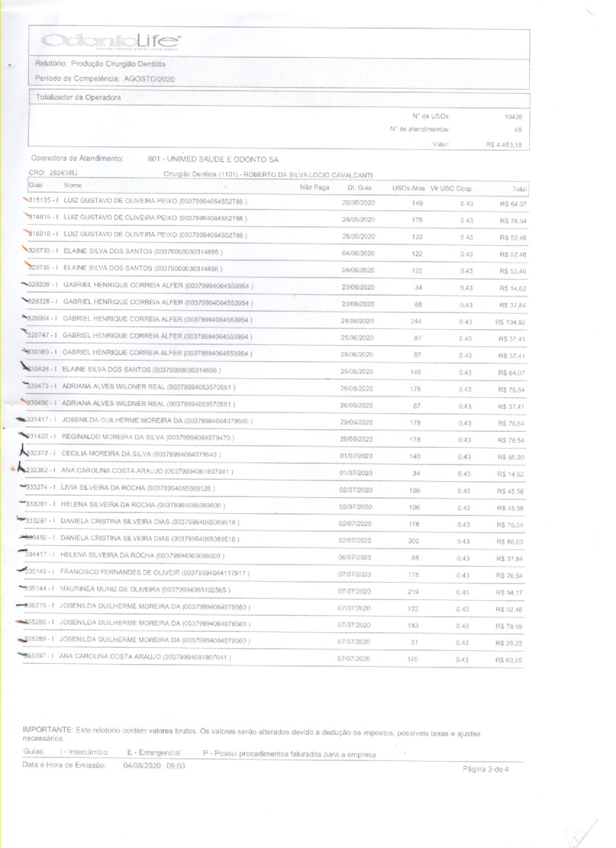Select guide row 315135 LUIZ GUSTAVO DE OLIVEIRA PEIXO
Screen dimensions: 616x848
(x=276, y=203)
